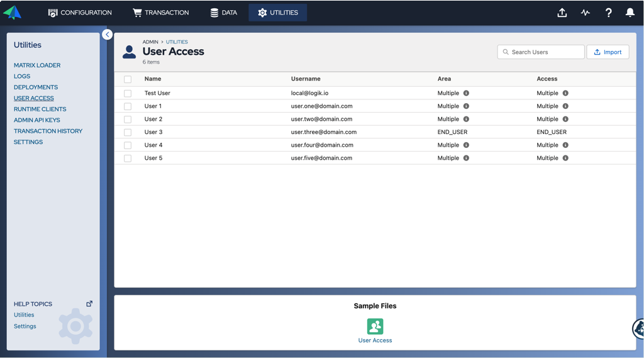Click username user.five@domain.com
This screenshot has width=644, height=358.
coord(321,159)
